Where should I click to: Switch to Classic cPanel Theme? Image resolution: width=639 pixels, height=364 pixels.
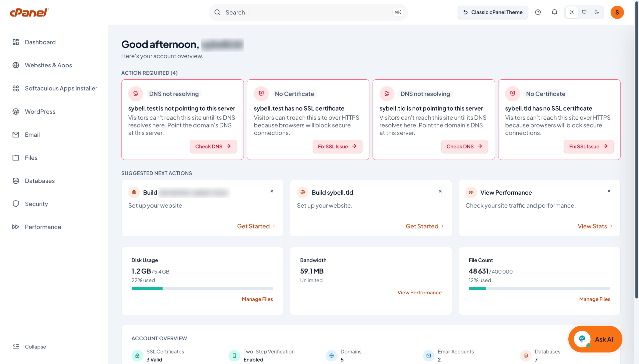click(492, 12)
